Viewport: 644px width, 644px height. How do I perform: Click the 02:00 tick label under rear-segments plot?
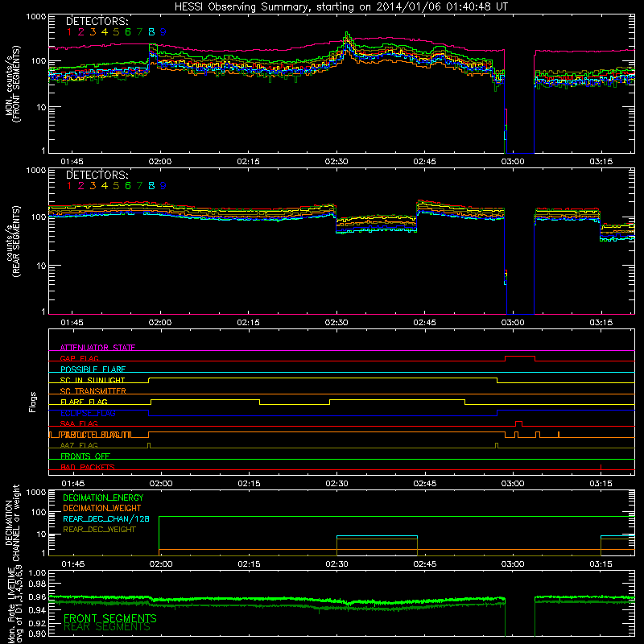160,323
